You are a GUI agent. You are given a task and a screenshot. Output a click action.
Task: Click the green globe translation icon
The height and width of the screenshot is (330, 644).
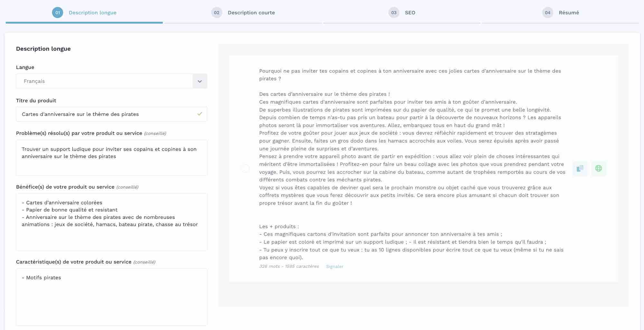599,168
